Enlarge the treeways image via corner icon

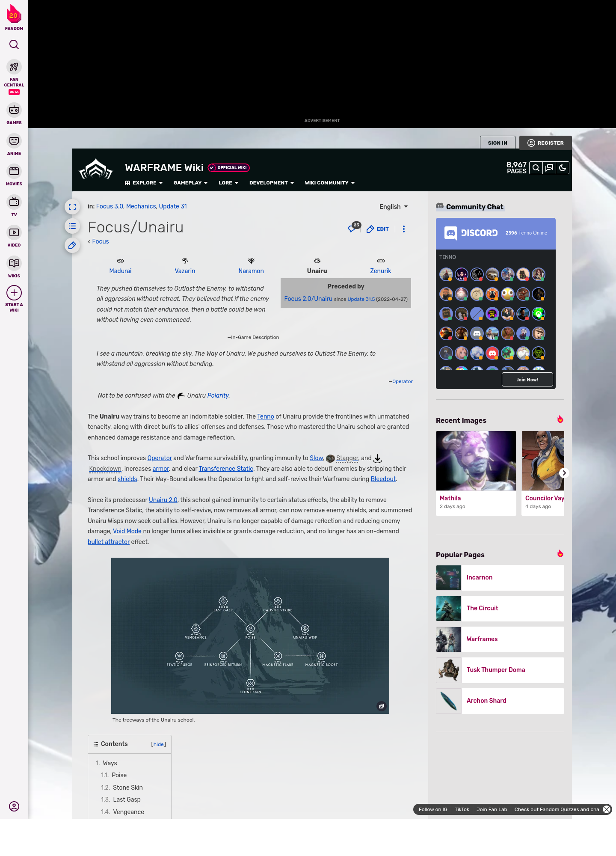382,706
